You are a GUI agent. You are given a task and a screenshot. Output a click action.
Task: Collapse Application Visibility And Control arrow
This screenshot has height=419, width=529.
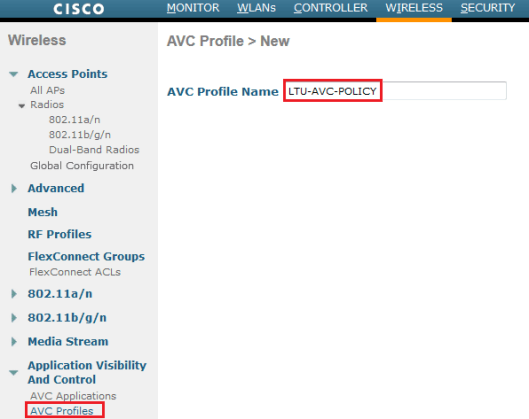click(13, 373)
